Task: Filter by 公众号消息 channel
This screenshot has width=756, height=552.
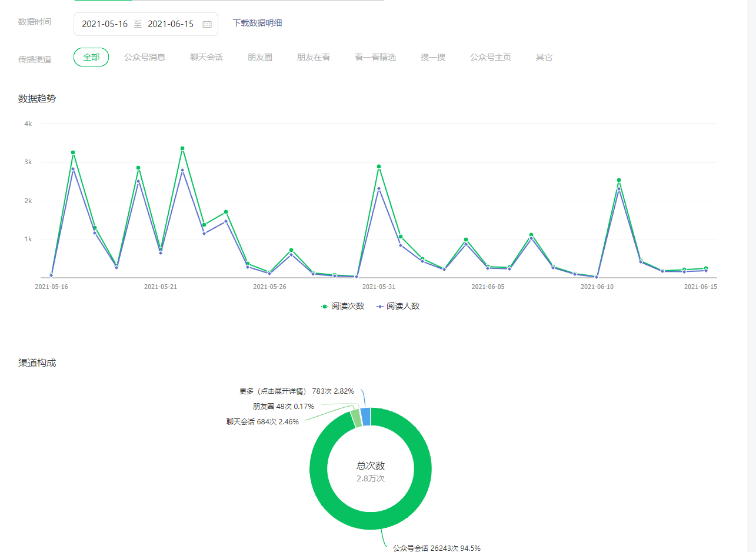Action: pos(145,57)
